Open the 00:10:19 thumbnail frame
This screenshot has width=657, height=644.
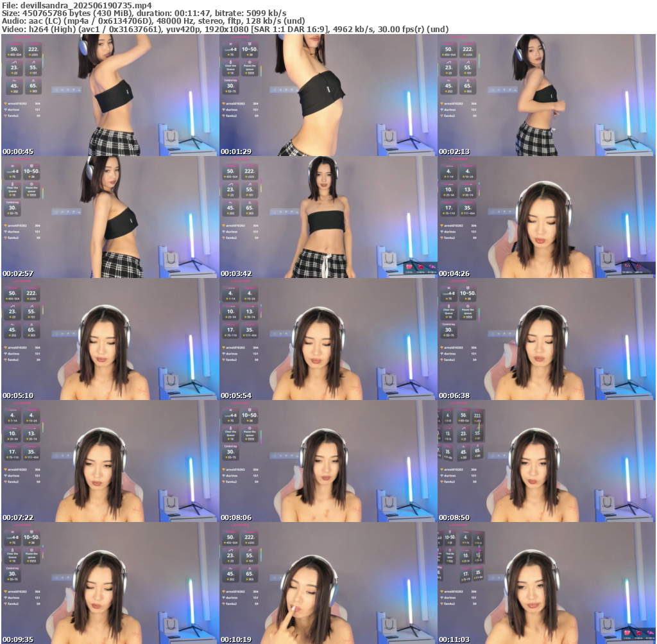[x=328, y=583]
